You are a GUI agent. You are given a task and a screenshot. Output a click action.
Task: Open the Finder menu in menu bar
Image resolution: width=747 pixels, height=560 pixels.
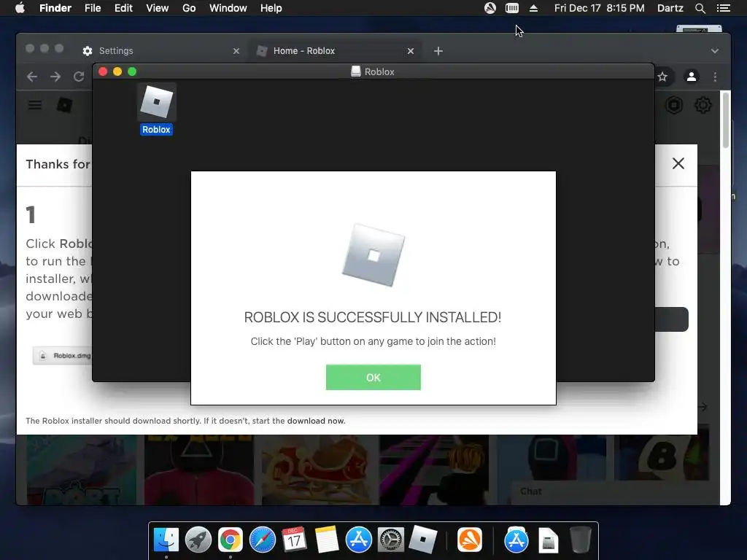(x=55, y=8)
